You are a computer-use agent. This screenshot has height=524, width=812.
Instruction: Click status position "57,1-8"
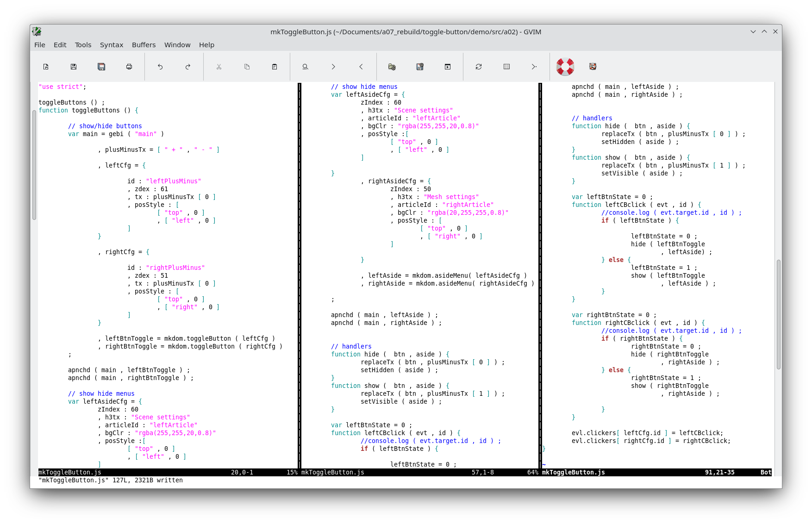point(483,472)
